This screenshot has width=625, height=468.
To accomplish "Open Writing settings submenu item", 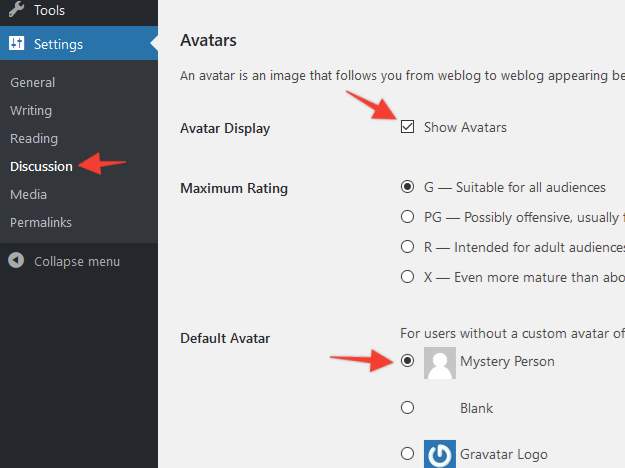I will pos(31,110).
